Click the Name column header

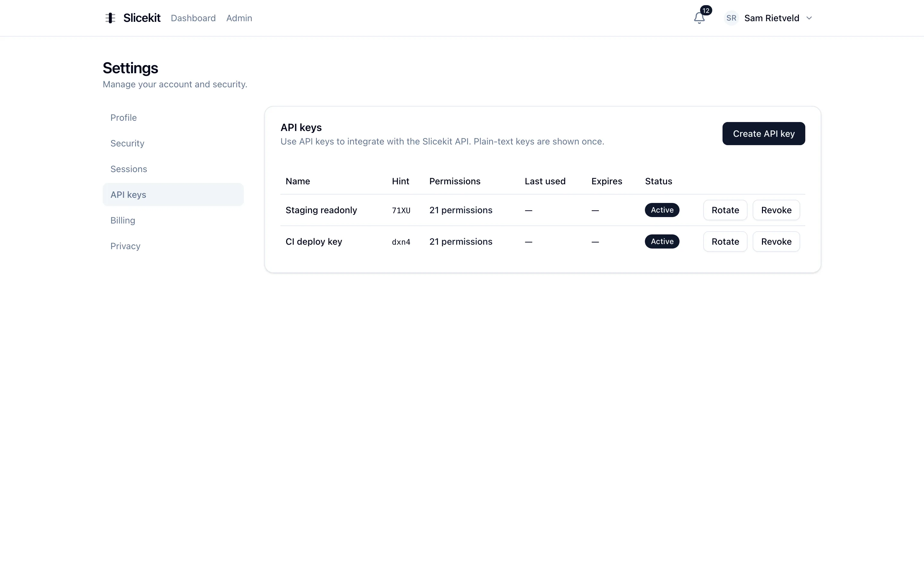click(298, 181)
